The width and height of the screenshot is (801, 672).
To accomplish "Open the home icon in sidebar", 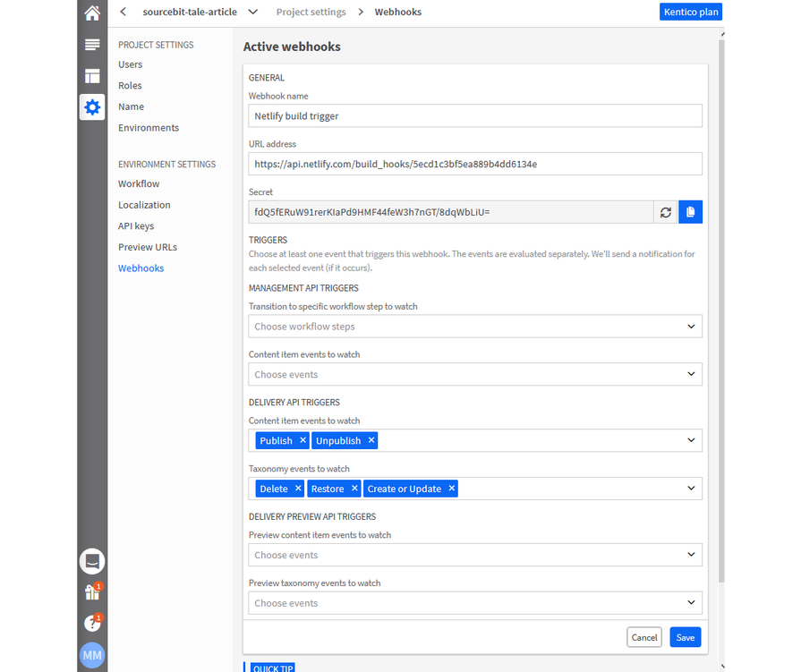I will click(x=92, y=13).
